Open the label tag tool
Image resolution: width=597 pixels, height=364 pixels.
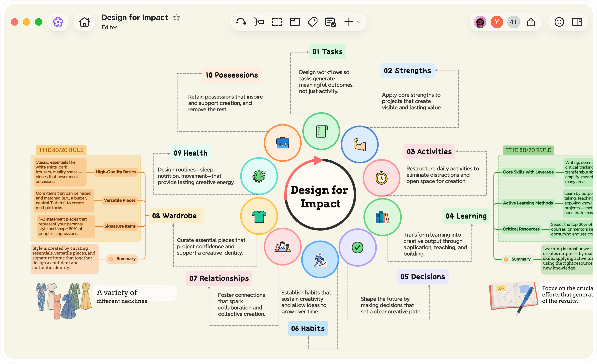313,22
